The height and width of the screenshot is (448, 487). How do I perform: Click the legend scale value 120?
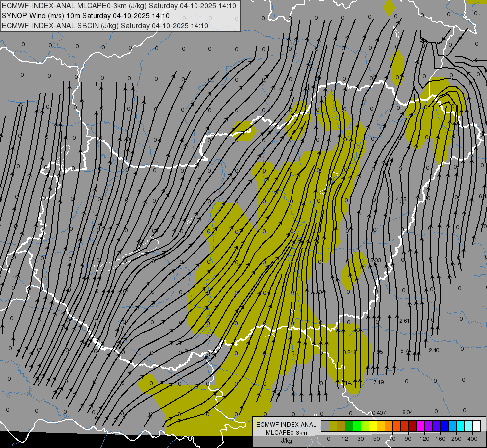point(424,439)
